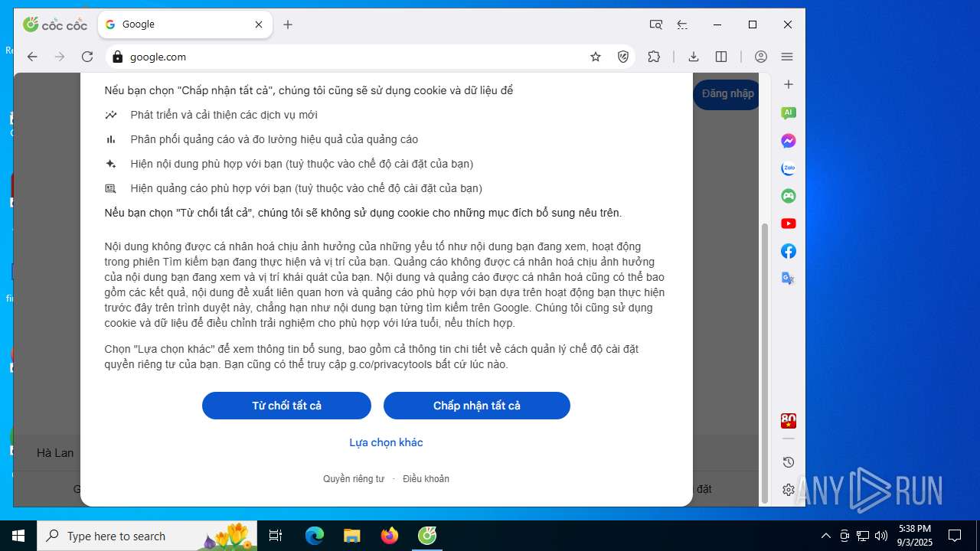
Task: Open sidebar settings gear
Action: pyautogui.click(x=789, y=490)
